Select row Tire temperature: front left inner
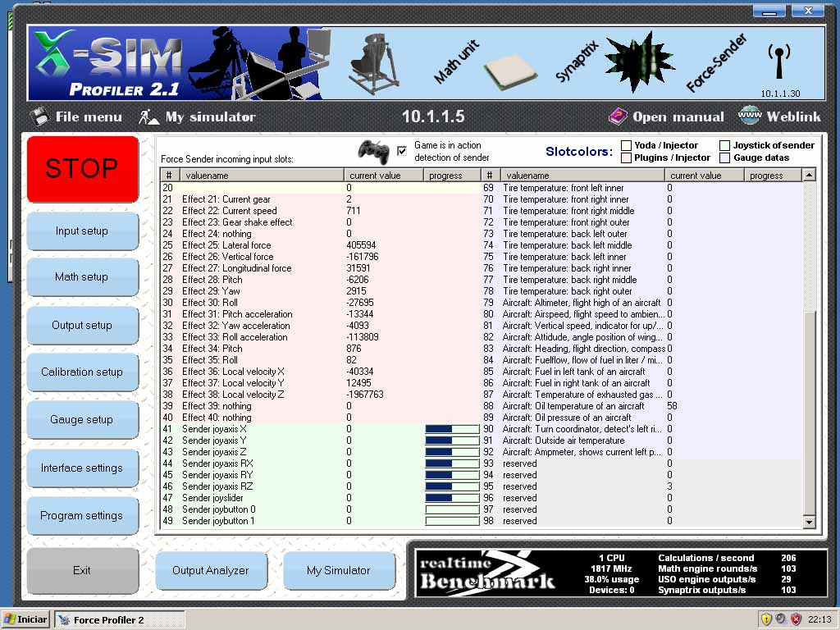The height and width of the screenshot is (630, 840). pos(641,188)
